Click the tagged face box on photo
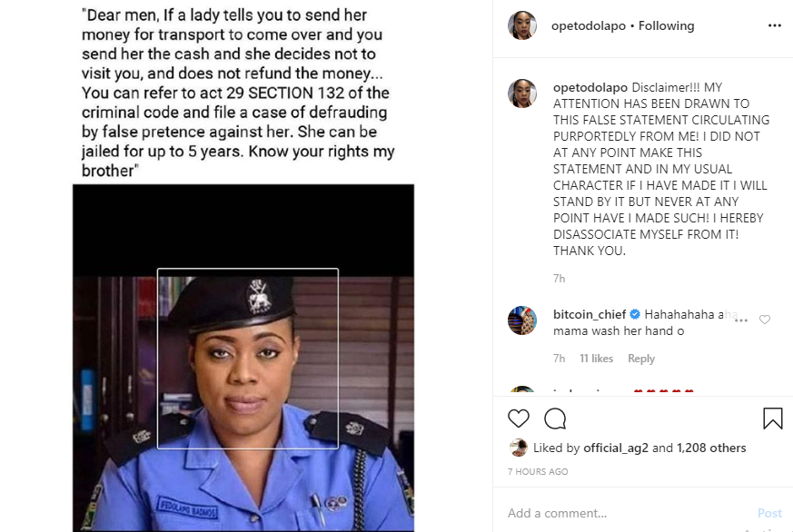This screenshot has height=532, width=793. (x=248, y=359)
